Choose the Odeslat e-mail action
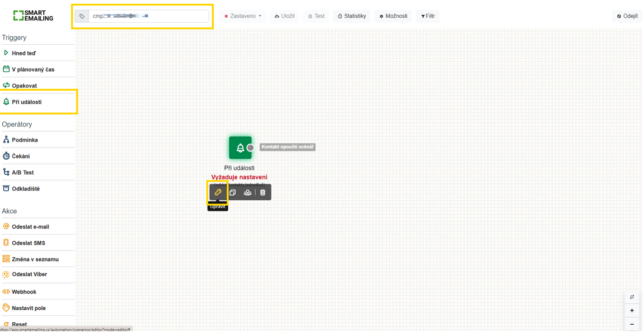Image resolution: width=644 pixels, height=333 pixels. [30, 227]
